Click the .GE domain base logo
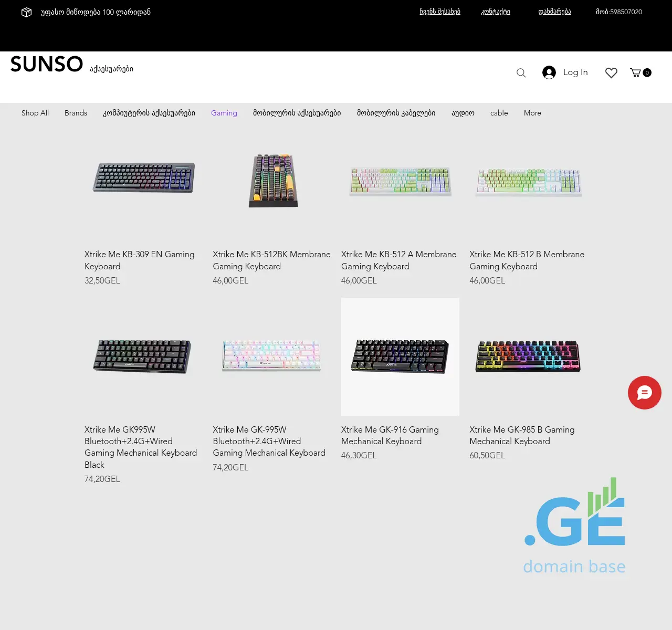The height and width of the screenshot is (630, 672). tap(574, 525)
